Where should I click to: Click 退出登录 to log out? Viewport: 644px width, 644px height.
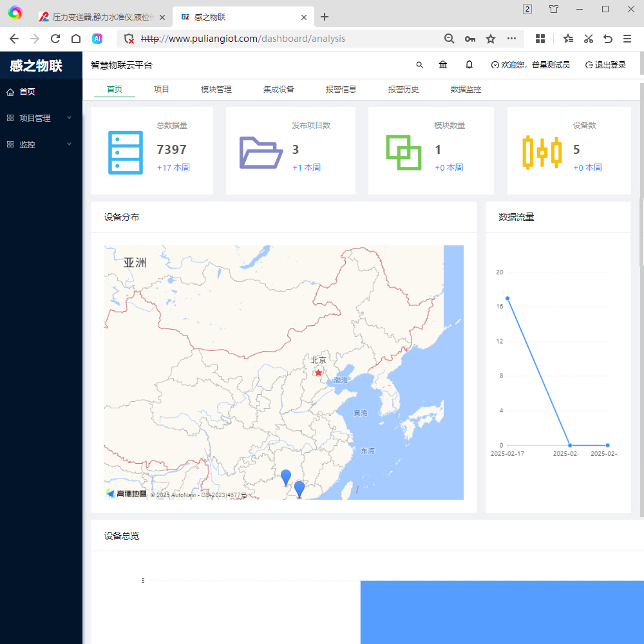coord(605,65)
